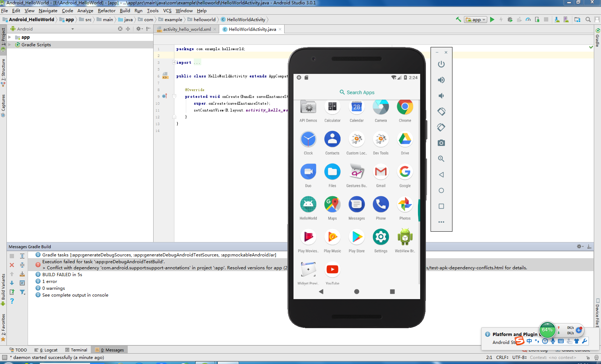Open the Messages tool window tab
Viewport: 601px width, 364px height.
point(109,350)
